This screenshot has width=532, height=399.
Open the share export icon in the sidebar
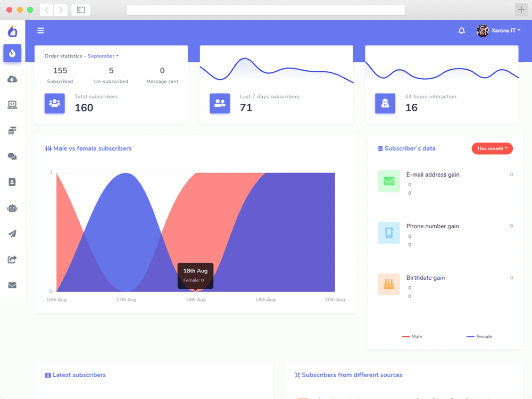point(13,260)
